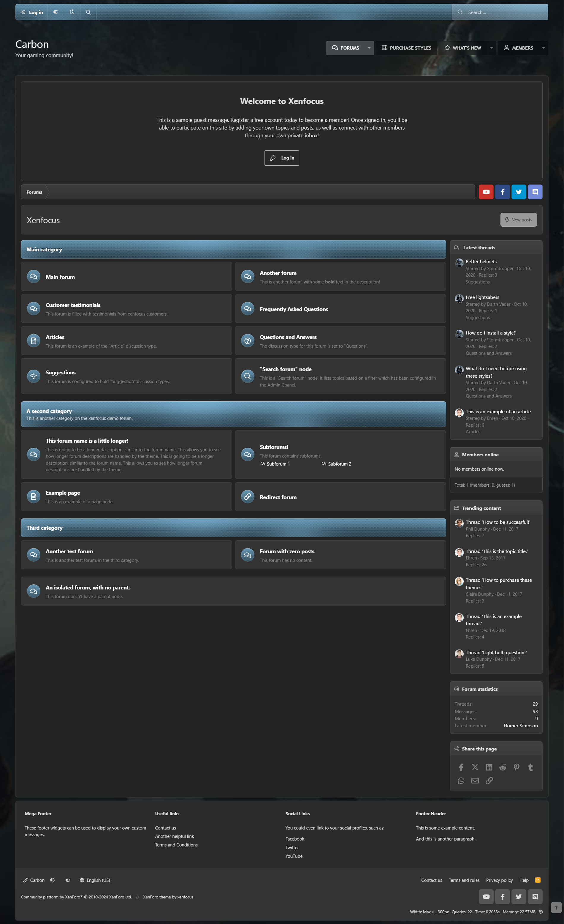
Task: Choose the Carbon style picker in footer
Action: pos(34,880)
